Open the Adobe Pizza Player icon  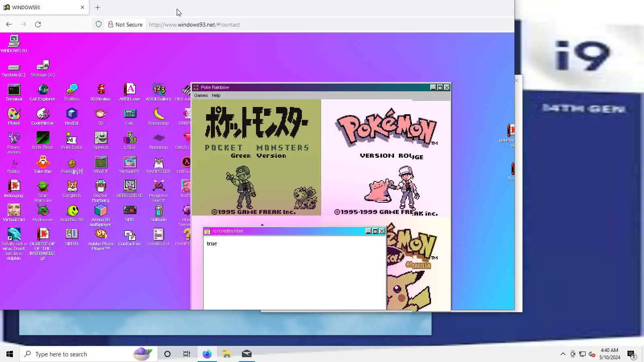pos(101,239)
